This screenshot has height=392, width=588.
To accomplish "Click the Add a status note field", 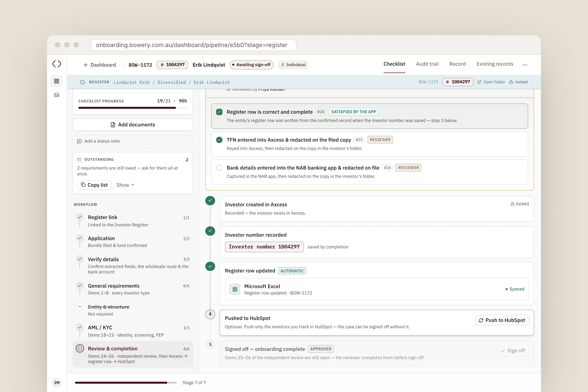I will pyautogui.click(x=133, y=141).
